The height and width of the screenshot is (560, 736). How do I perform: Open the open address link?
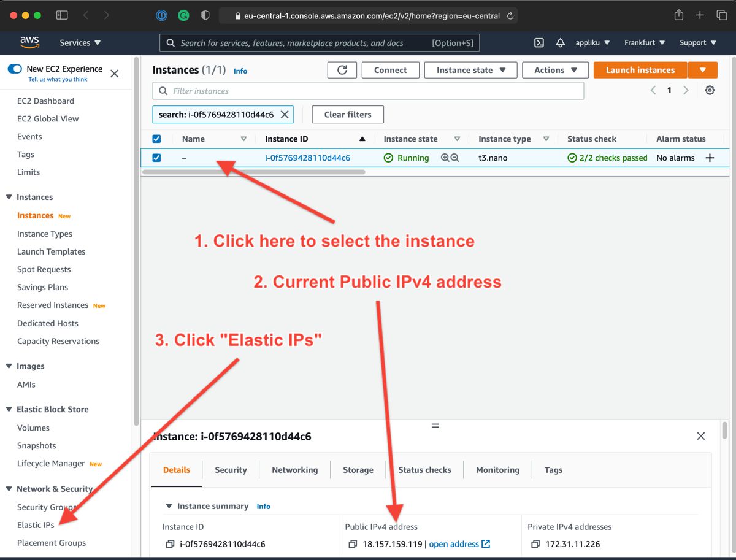click(x=459, y=544)
